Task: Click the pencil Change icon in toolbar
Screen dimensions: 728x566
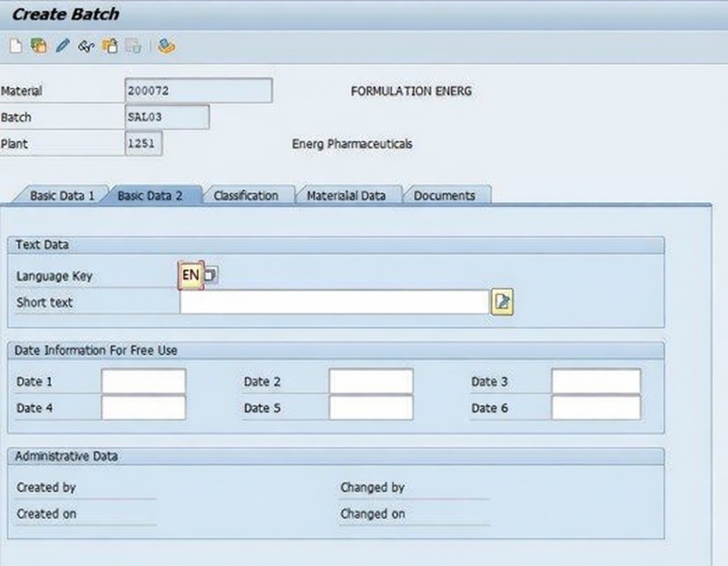Action: point(62,46)
